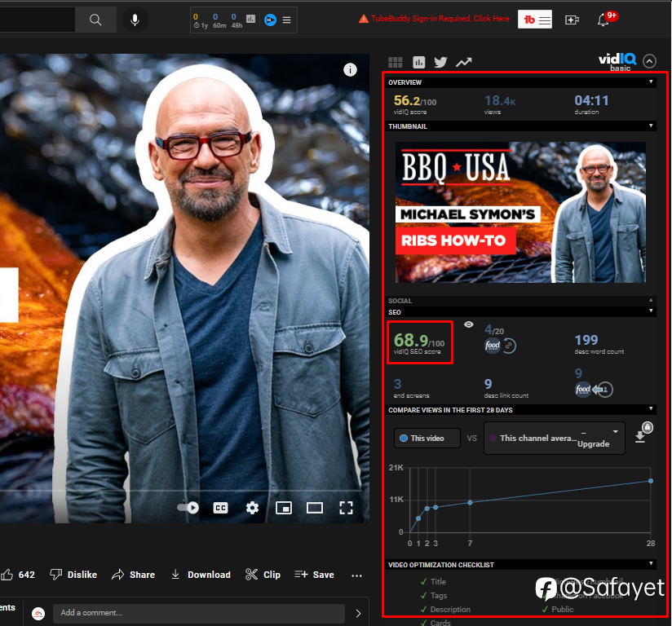Click the Create video camera-plus icon

click(572, 20)
